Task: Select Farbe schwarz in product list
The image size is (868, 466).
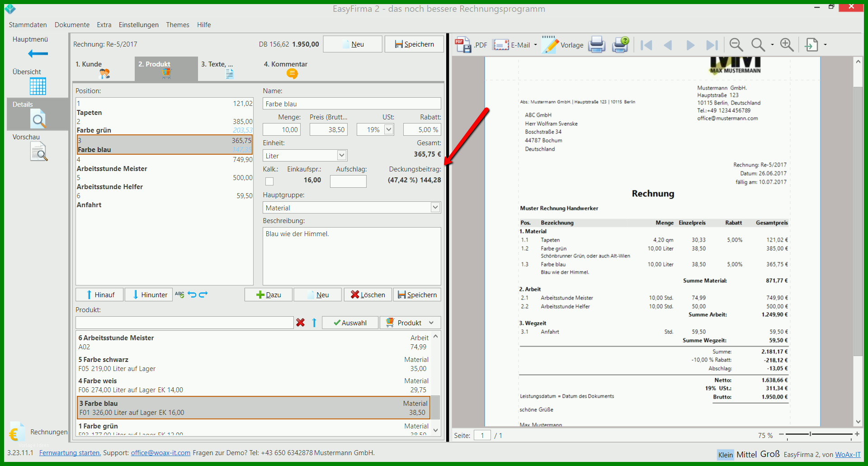Action: click(254, 364)
